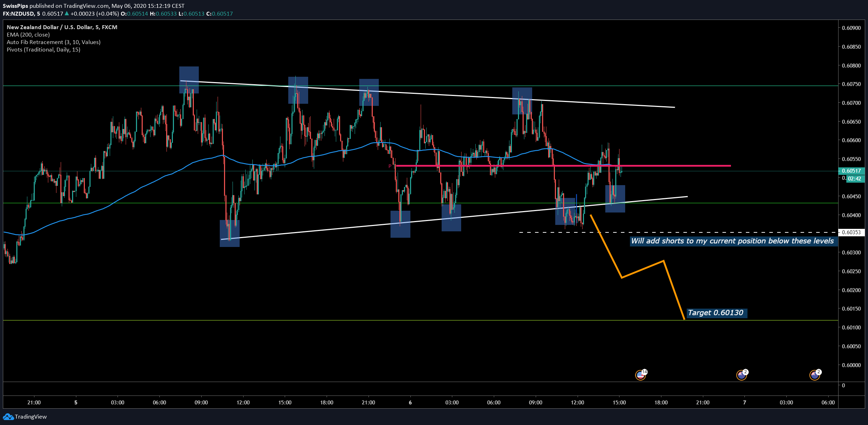Click the close value C:0.60517 in header
Viewport: 868px width, 425px height.
click(219, 14)
